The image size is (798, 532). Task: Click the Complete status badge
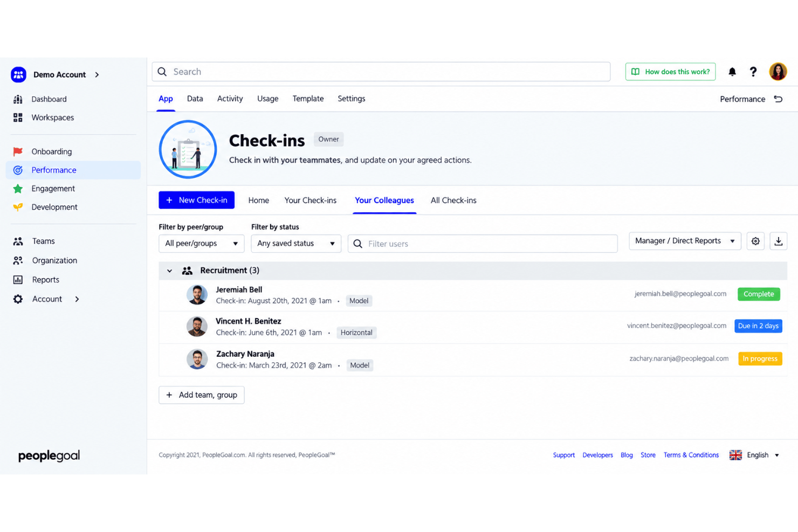(759, 294)
